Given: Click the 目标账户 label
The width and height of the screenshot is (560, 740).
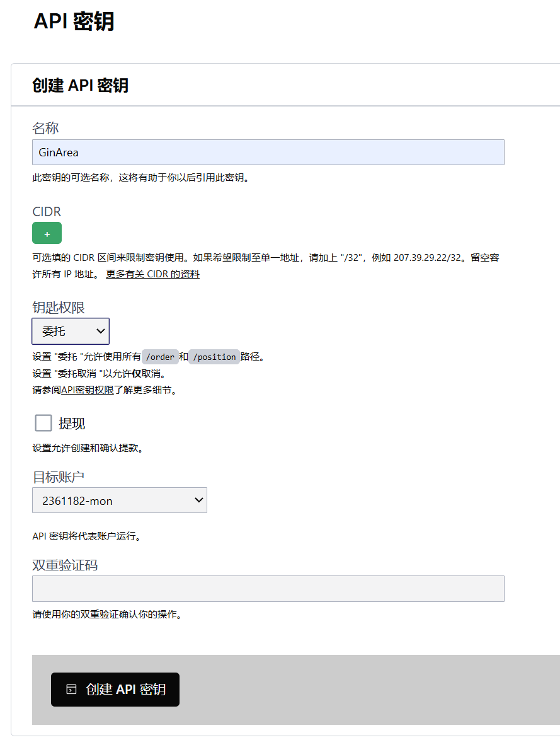Looking at the screenshot, I should pos(59,477).
